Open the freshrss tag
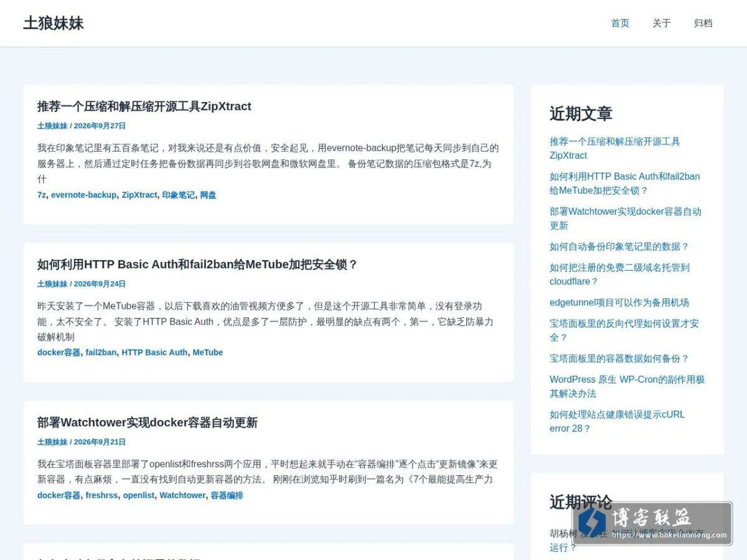 coord(101,495)
